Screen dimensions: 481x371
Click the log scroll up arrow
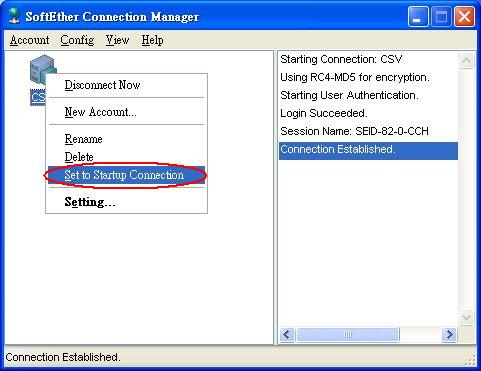point(466,61)
